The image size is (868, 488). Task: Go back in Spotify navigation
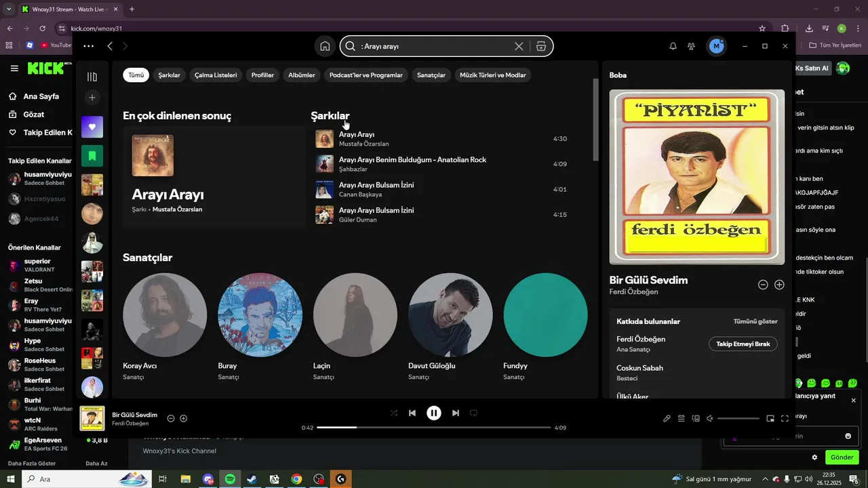(x=110, y=46)
